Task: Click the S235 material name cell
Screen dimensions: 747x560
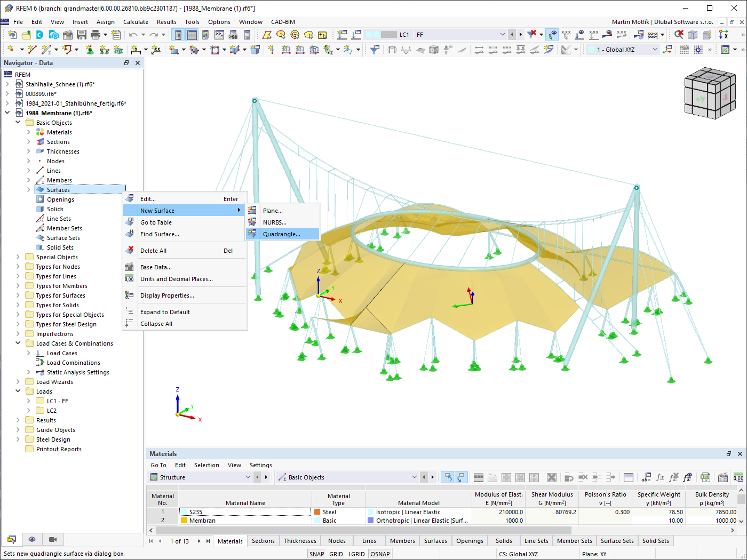Action: point(245,512)
